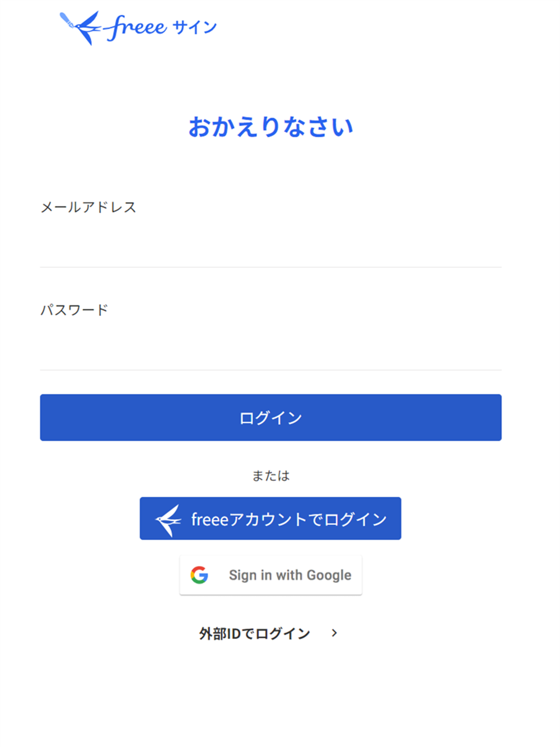Click the パスワード label

(74, 309)
